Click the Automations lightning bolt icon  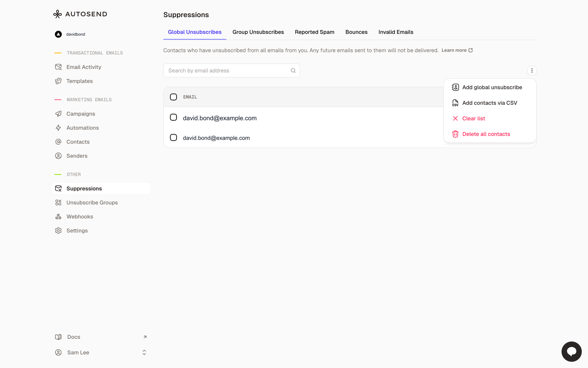(58, 128)
